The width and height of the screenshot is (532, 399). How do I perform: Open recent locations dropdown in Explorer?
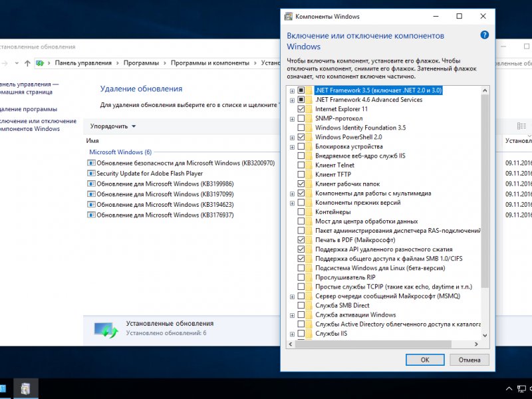[17, 63]
